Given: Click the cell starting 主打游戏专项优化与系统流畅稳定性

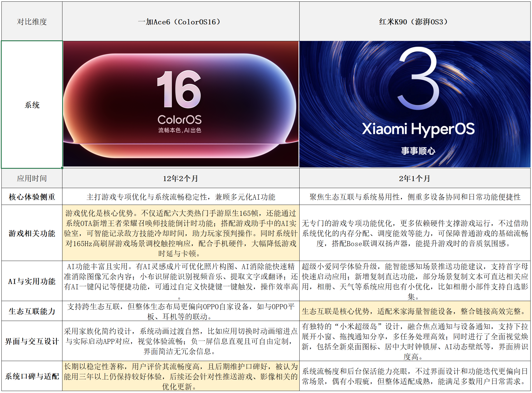Looking at the screenshot, I should click(x=181, y=197).
